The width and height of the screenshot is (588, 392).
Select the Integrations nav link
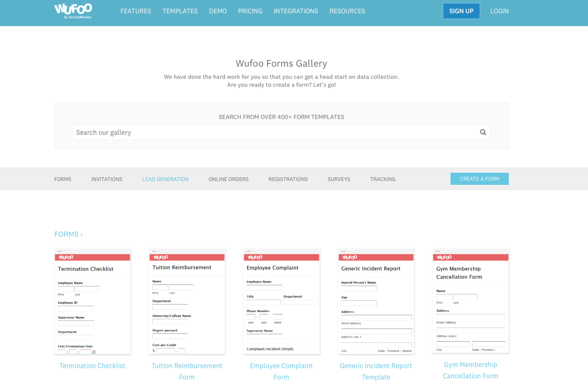(296, 11)
